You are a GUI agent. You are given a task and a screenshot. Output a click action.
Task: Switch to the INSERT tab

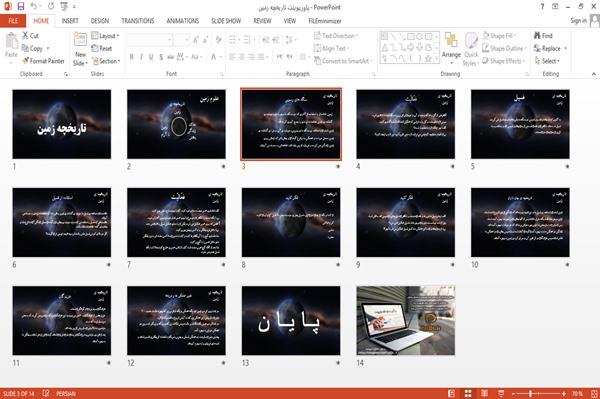70,21
